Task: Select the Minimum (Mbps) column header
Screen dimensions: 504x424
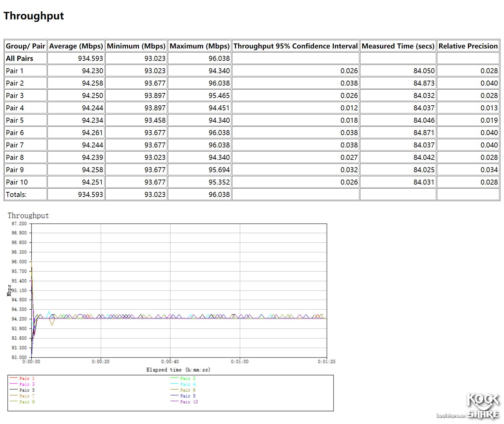Action: pyautogui.click(x=136, y=46)
